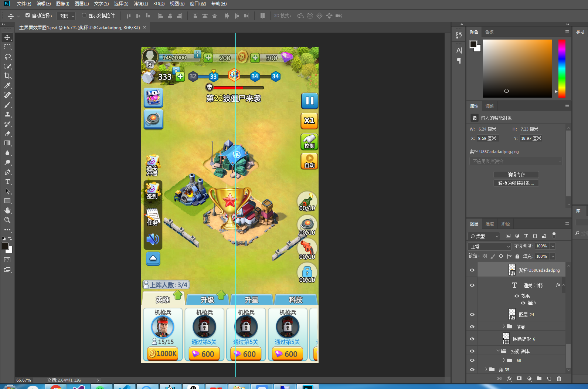Expand the 签到 layer group

[504, 327]
